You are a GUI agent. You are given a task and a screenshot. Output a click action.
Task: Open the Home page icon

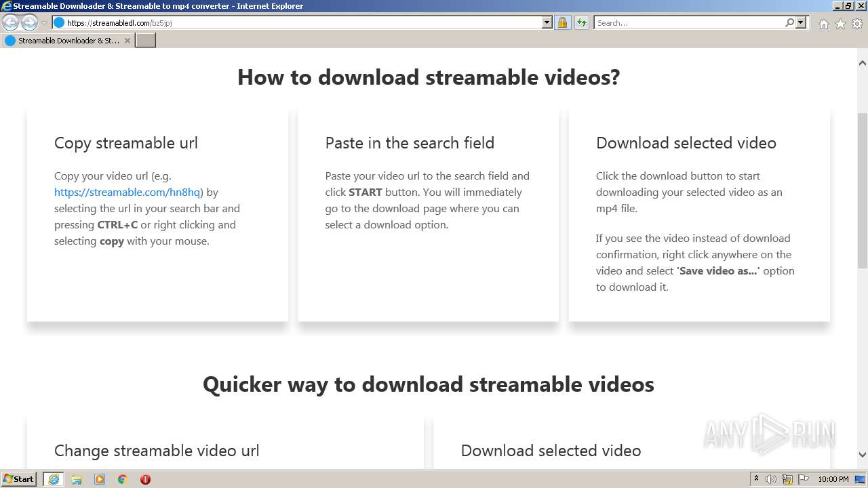point(823,24)
